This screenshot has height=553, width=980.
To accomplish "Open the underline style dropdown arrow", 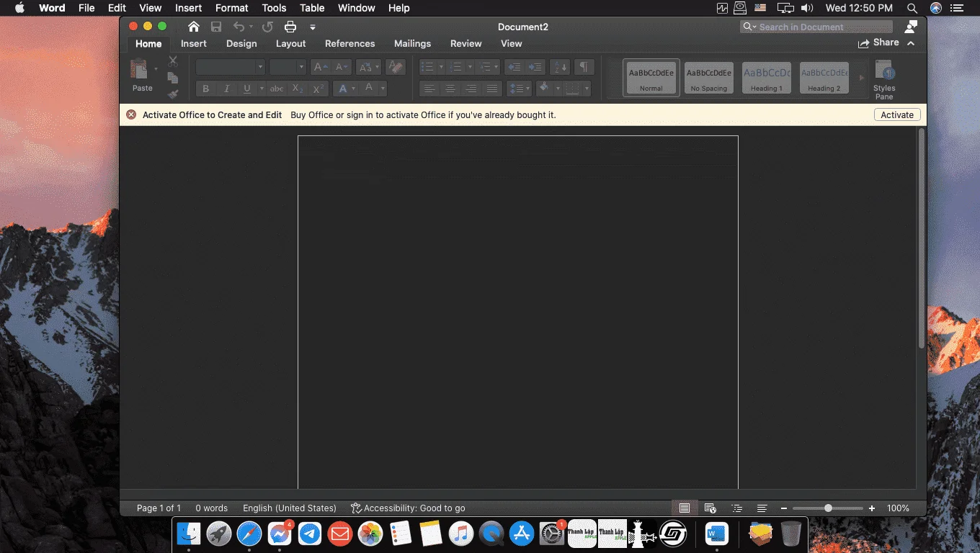I will 261,89.
